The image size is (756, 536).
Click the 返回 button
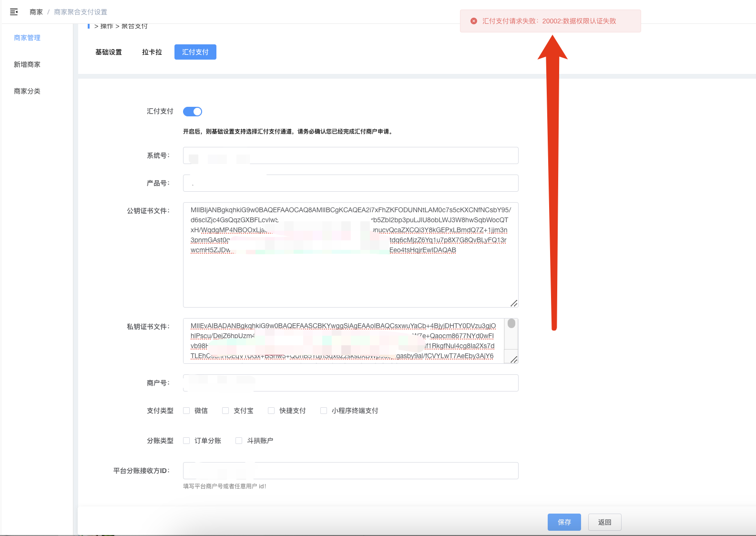tap(604, 522)
